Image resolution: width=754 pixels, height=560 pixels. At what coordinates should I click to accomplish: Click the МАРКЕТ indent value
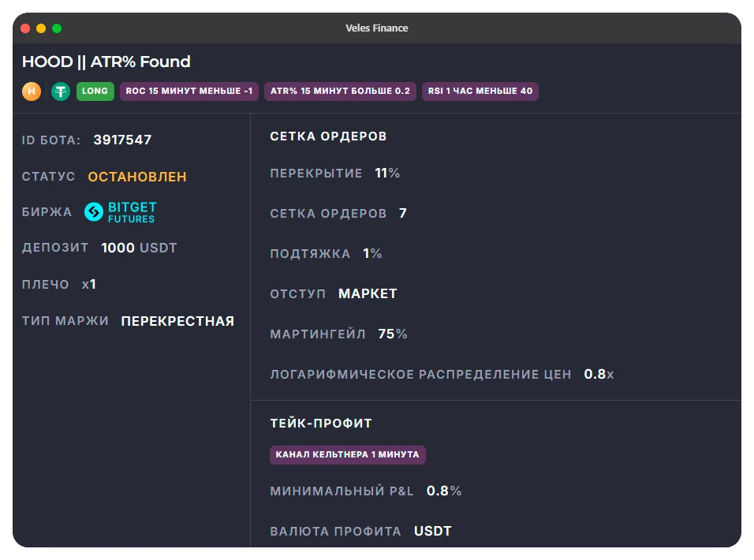[368, 293]
